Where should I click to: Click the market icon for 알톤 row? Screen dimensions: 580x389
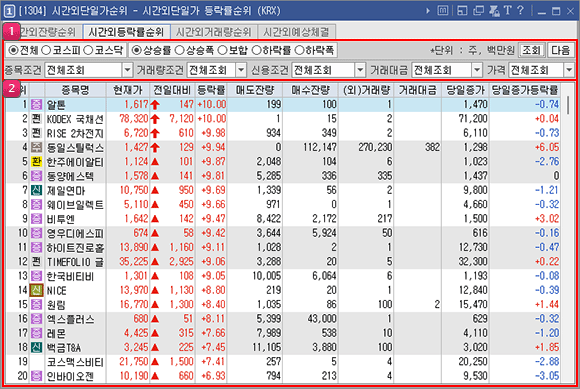[36, 105]
